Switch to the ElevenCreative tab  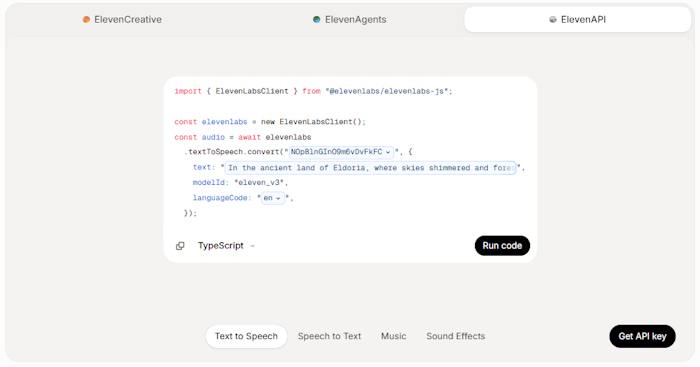click(122, 20)
